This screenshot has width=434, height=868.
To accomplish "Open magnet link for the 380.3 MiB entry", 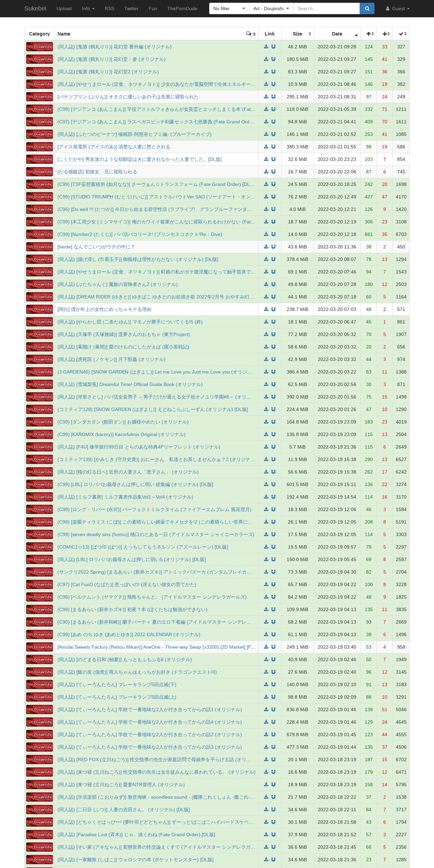I will point(273,147).
